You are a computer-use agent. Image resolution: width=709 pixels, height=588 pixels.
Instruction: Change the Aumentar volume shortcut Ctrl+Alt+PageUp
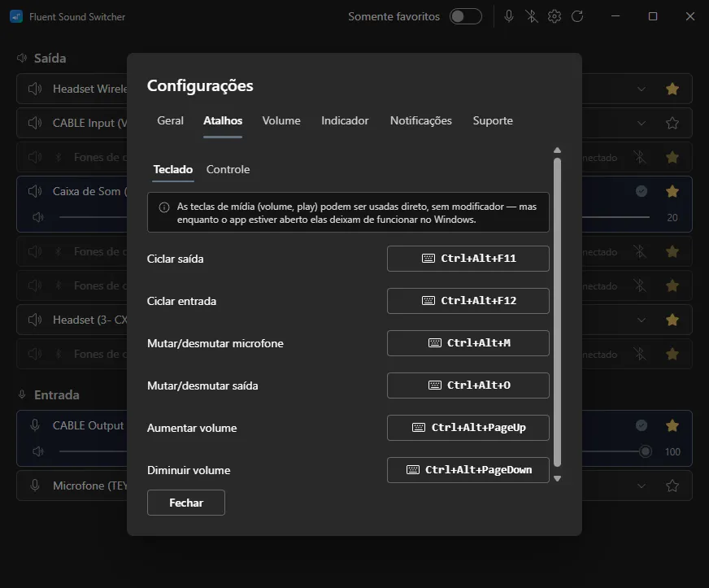click(x=468, y=428)
